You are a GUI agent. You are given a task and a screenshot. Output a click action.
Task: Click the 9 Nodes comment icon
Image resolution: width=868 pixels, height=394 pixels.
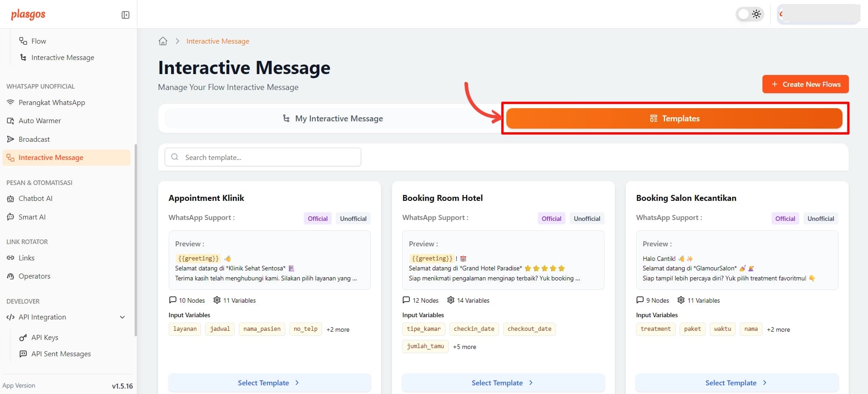(640, 300)
